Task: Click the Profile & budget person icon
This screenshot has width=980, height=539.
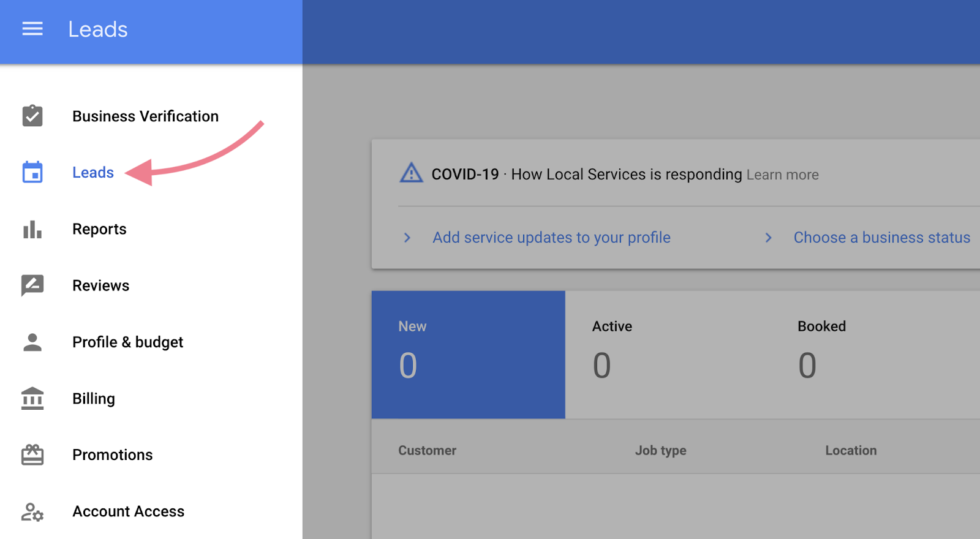Action: pyautogui.click(x=32, y=342)
